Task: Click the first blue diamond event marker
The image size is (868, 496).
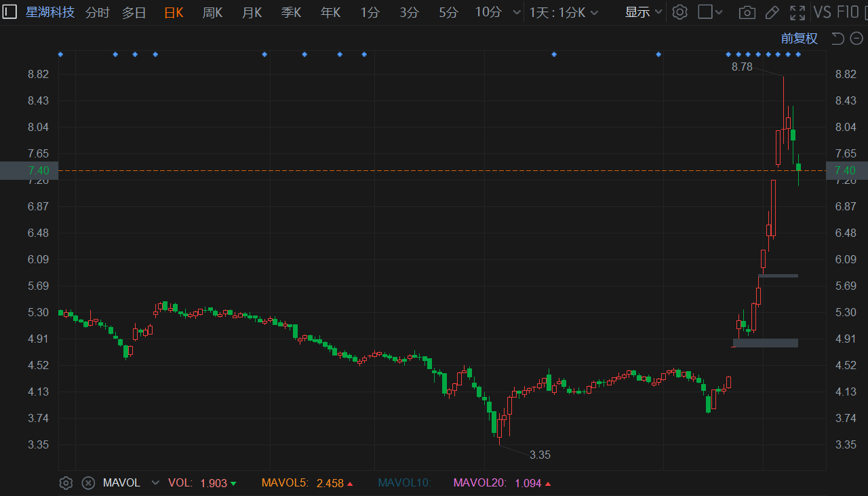Action: (60, 54)
